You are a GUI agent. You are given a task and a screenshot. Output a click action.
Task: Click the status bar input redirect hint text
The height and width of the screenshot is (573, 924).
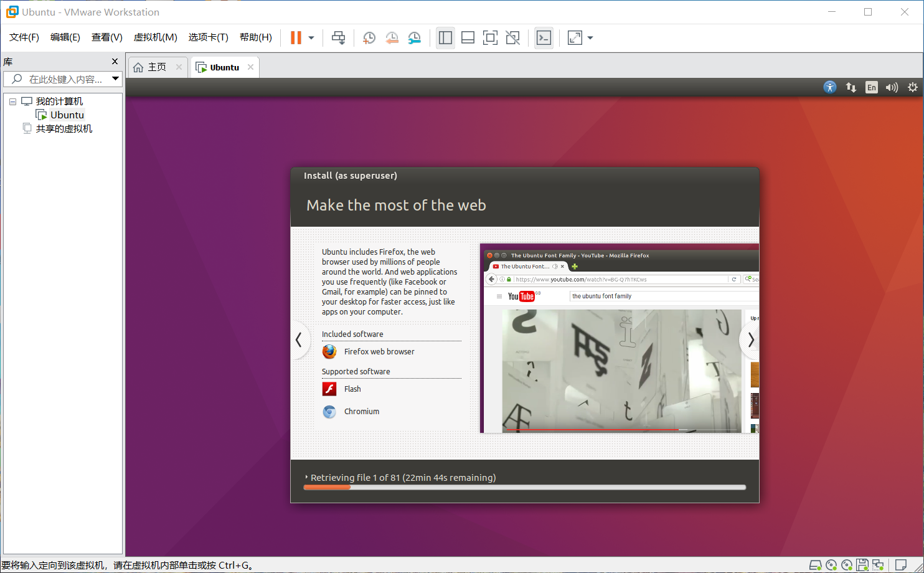[127, 566]
